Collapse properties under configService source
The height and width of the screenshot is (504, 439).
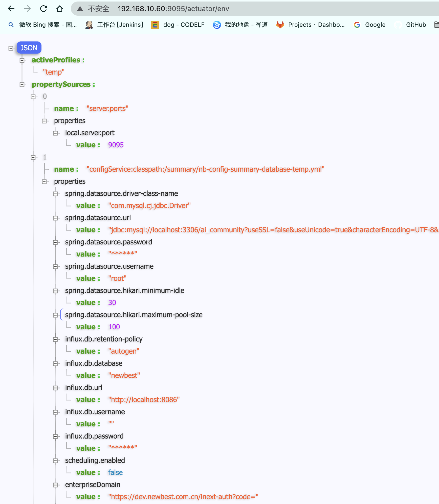(x=44, y=181)
